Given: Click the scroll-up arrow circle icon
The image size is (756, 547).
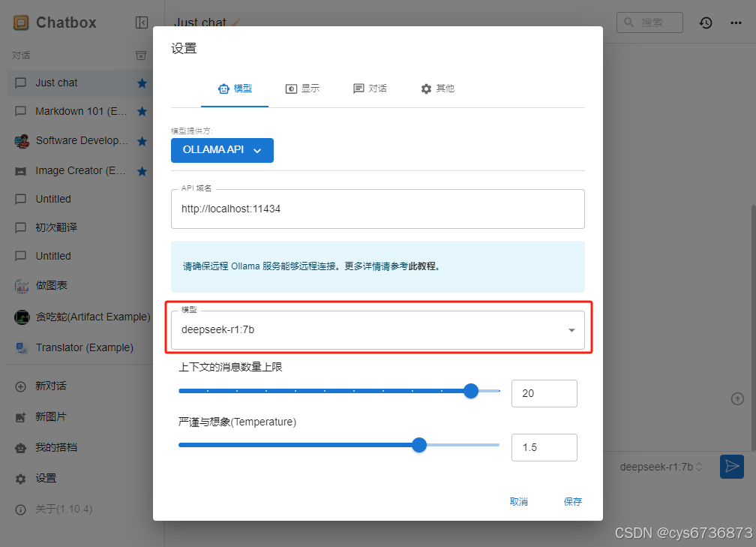Looking at the screenshot, I should click(x=737, y=399).
